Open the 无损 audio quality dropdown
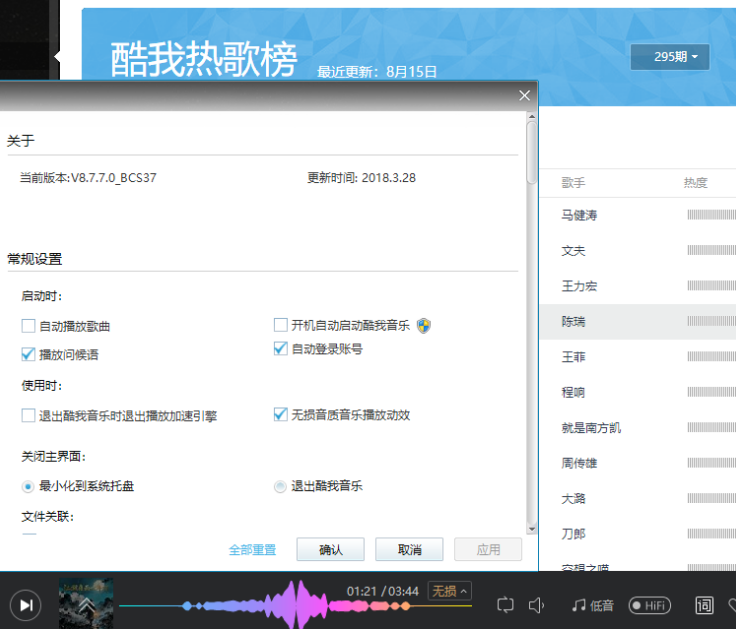 pos(449,591)
